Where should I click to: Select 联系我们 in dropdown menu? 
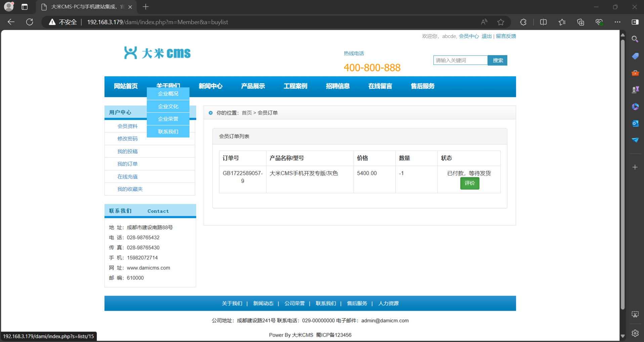click(x=168, y=132)
